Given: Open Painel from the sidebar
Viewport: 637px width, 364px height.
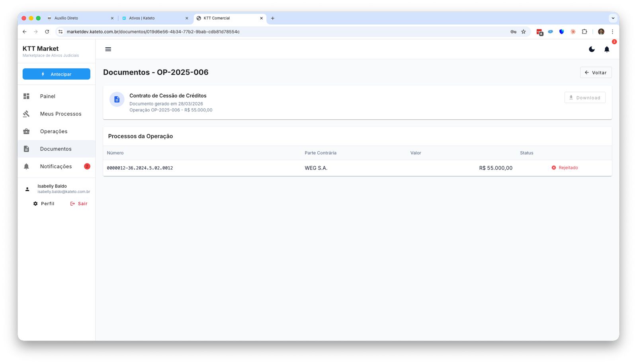Looking at the screenshot, I should click(x=47, y=96).
